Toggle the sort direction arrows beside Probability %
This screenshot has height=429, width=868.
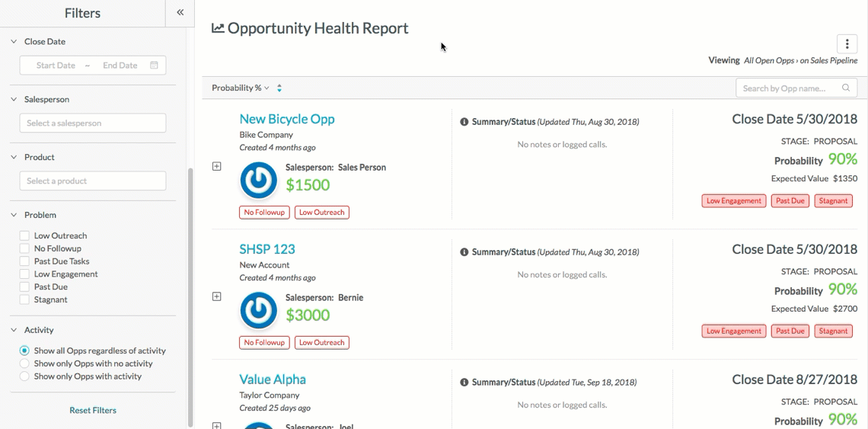(x=279, y=88)
